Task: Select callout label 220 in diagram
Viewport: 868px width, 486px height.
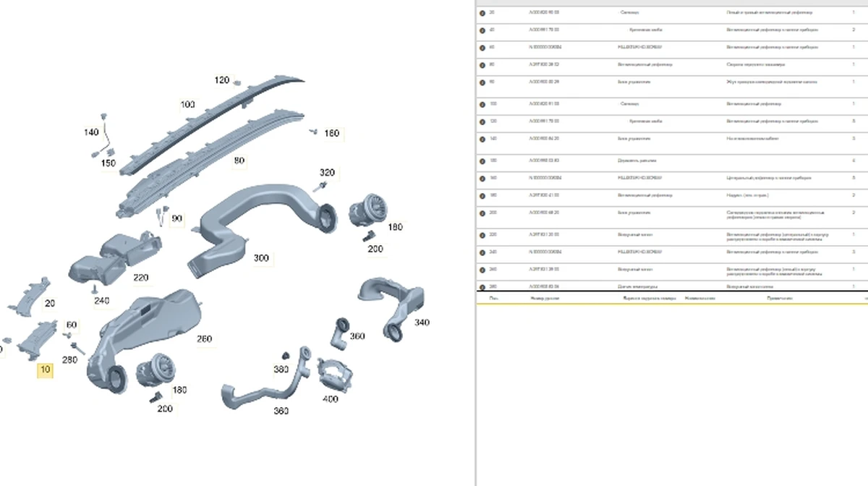Action: click(141, 277)
